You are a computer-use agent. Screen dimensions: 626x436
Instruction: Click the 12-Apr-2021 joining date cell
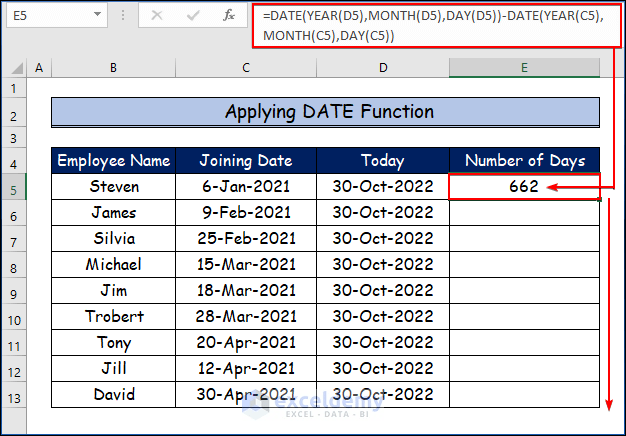pos(246,368)
